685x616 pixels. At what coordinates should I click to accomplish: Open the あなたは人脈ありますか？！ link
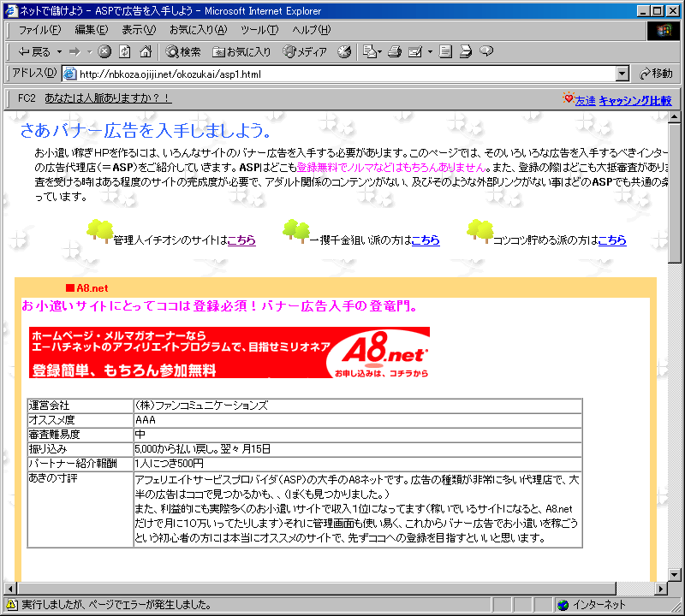(x=108, y=98)
